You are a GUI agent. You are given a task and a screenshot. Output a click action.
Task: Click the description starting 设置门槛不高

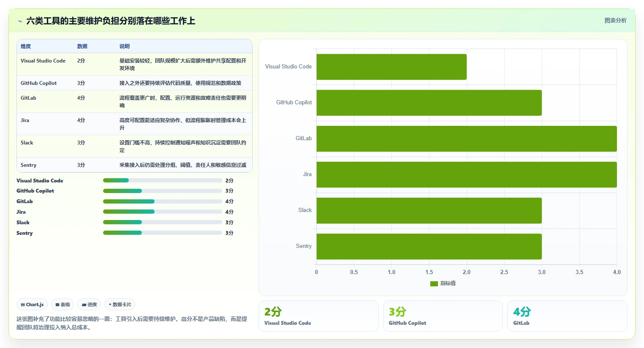coord(183,147)
